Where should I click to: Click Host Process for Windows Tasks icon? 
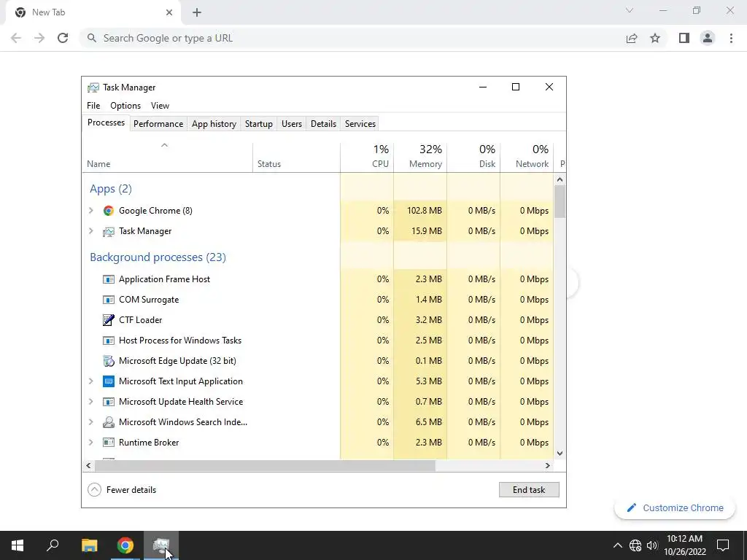click(109, 341)
